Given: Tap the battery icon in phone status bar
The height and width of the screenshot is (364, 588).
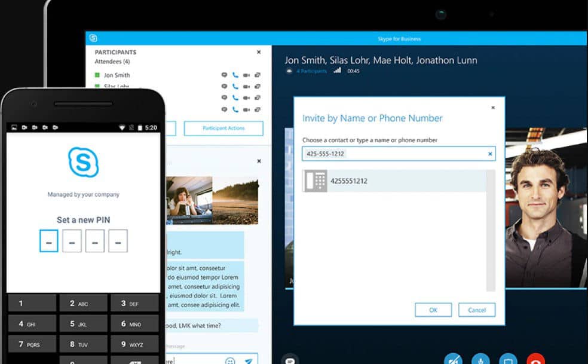Looking at the screenshot, I should pos(140,127).
